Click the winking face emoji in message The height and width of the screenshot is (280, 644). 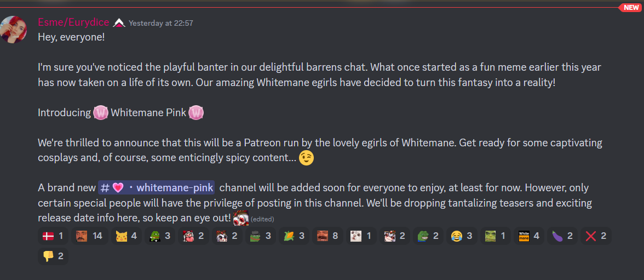(x=307, y=158)
